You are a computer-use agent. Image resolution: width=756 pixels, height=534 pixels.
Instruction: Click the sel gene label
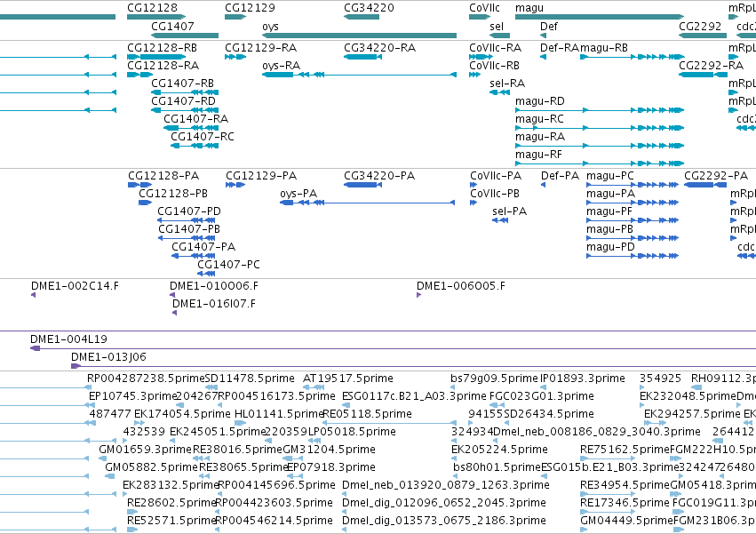[497, 27]
